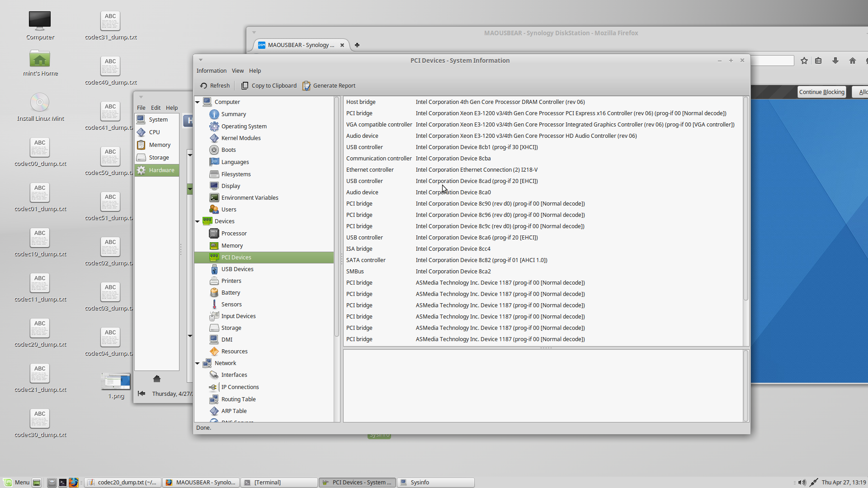
Task: Open the Information menu
Action: click(211, 71)
